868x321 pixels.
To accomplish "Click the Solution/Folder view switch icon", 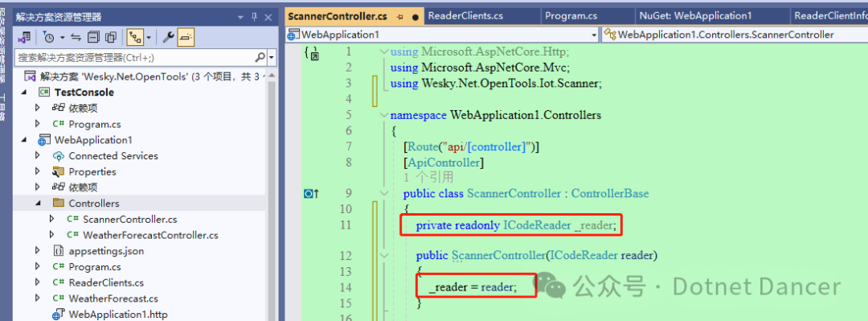I will click(24, 38).
